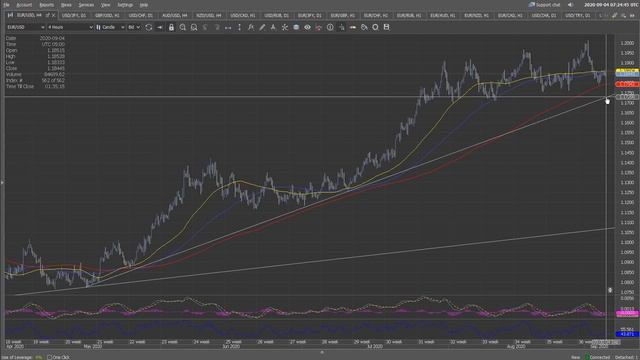640x360 pixels.
Task: Expand the bottom panel using center arrow
Action: tap(322, 352)
